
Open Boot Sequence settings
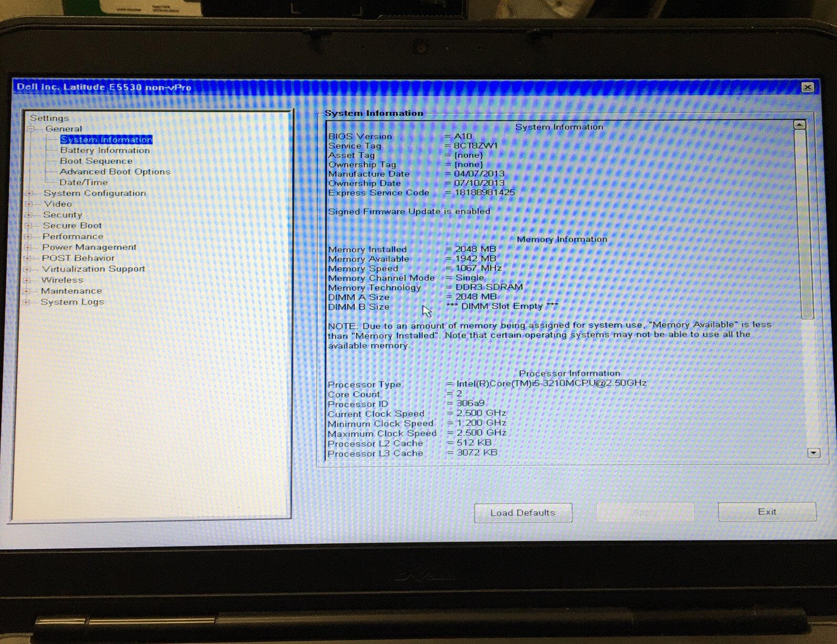96,161
